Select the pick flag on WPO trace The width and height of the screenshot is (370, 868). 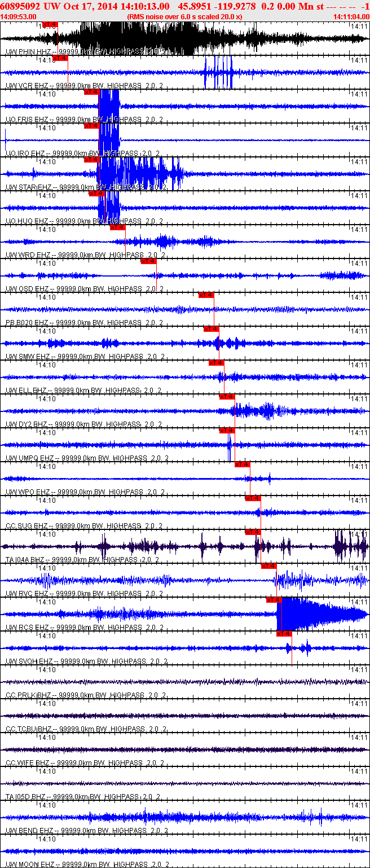tap(243, 464)
